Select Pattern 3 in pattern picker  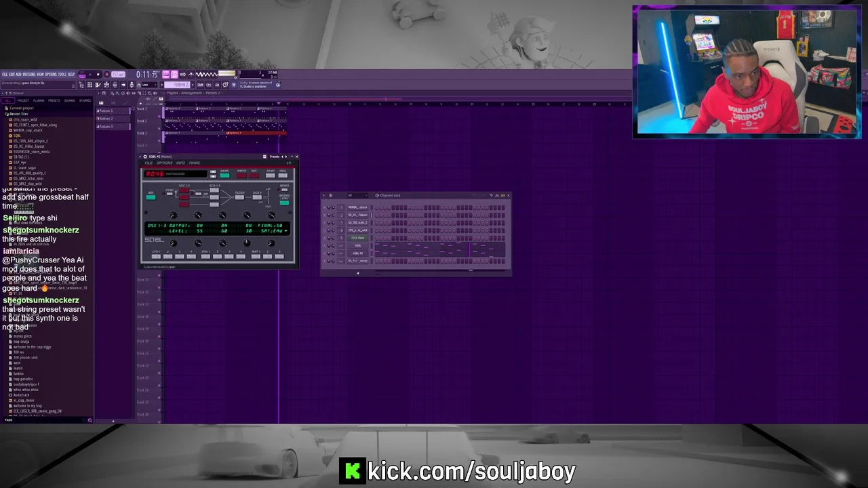tap(113, 127)
